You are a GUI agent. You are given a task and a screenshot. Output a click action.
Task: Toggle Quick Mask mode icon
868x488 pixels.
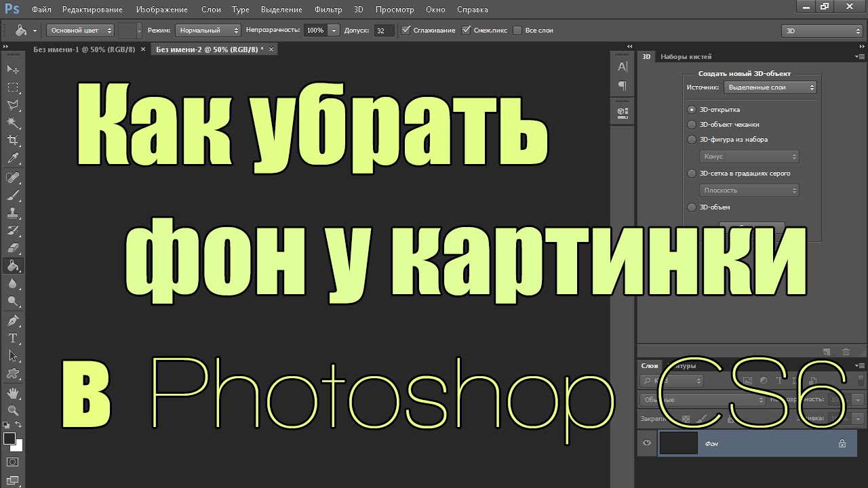[13, 462]
